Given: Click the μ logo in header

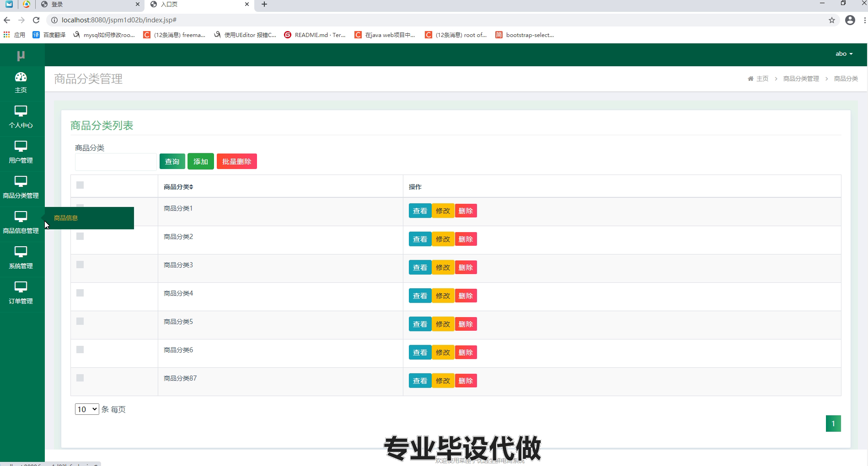Looking at the screenshot, I should (x=21, y=55).
